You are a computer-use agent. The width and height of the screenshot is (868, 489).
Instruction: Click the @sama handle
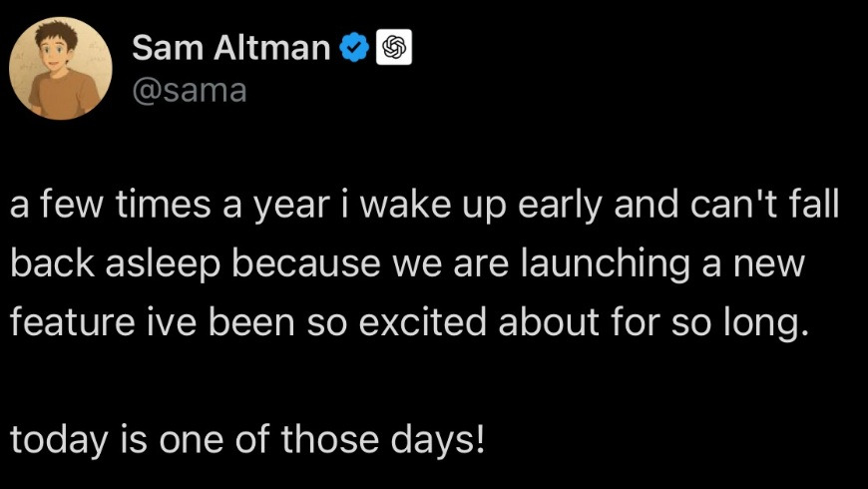point(189,91)
